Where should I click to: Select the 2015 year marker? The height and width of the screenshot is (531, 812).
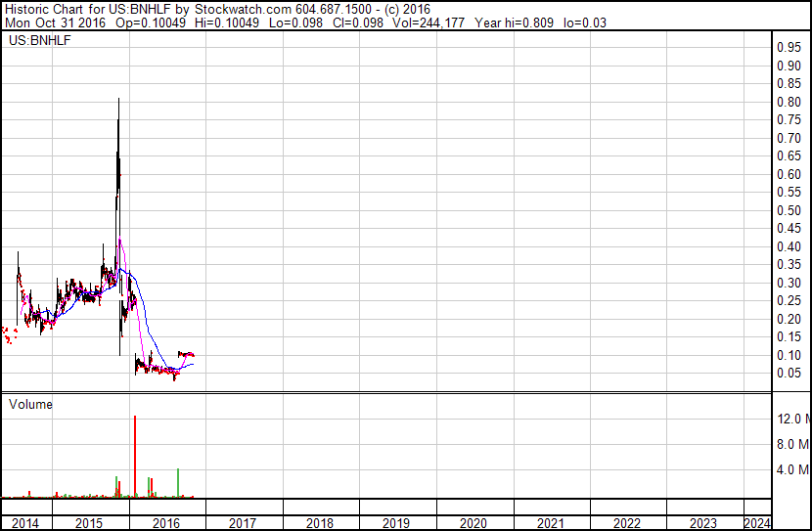tap(90, 523)
